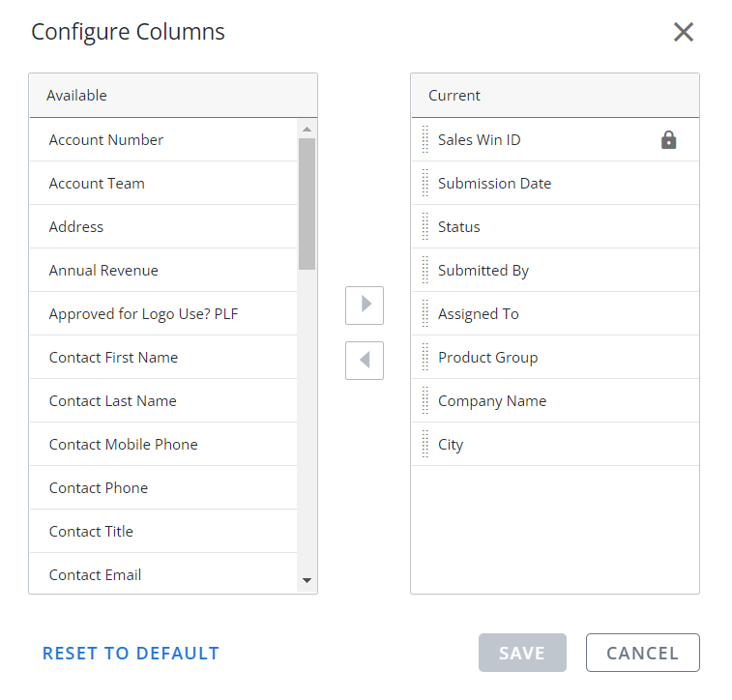Click Reset to Default link
This screenshot has height=700, width=732.
click(x=131, y=654)
